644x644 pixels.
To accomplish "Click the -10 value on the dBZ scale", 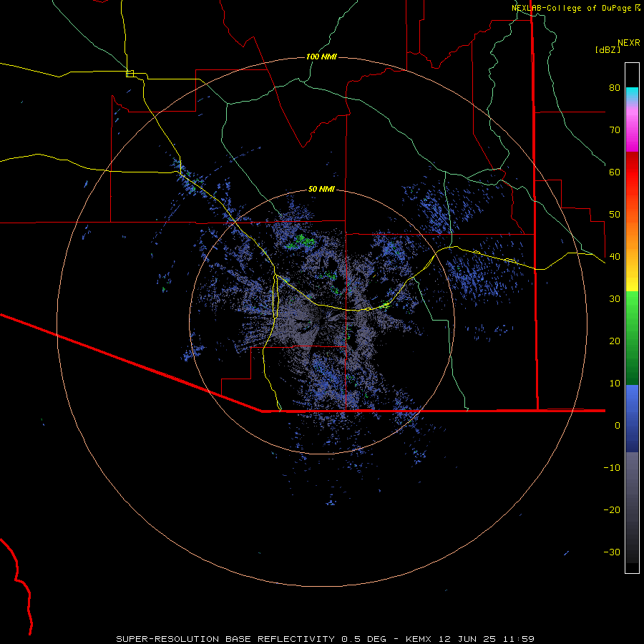I will [x=612, y=467].
